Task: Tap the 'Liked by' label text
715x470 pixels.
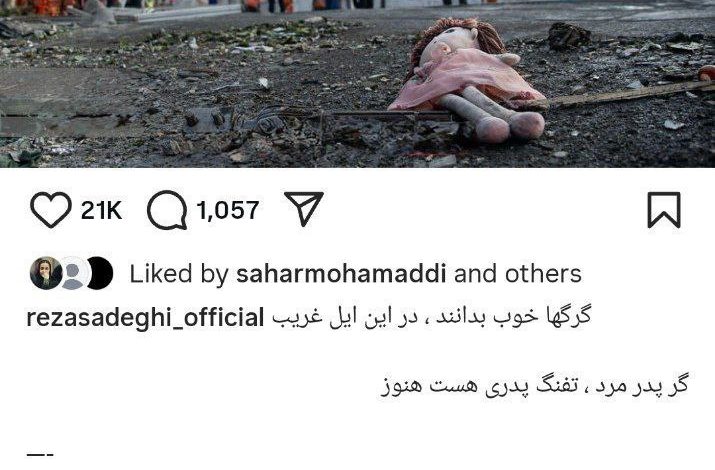Action: coord(179,274)
